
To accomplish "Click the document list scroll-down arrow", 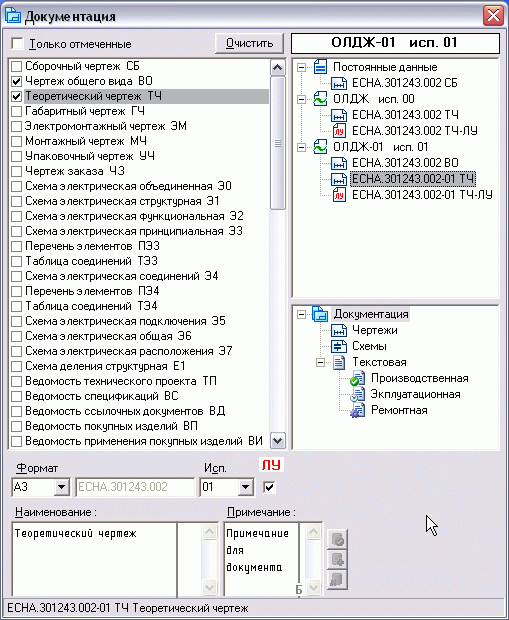I will (x=278, y=440).
